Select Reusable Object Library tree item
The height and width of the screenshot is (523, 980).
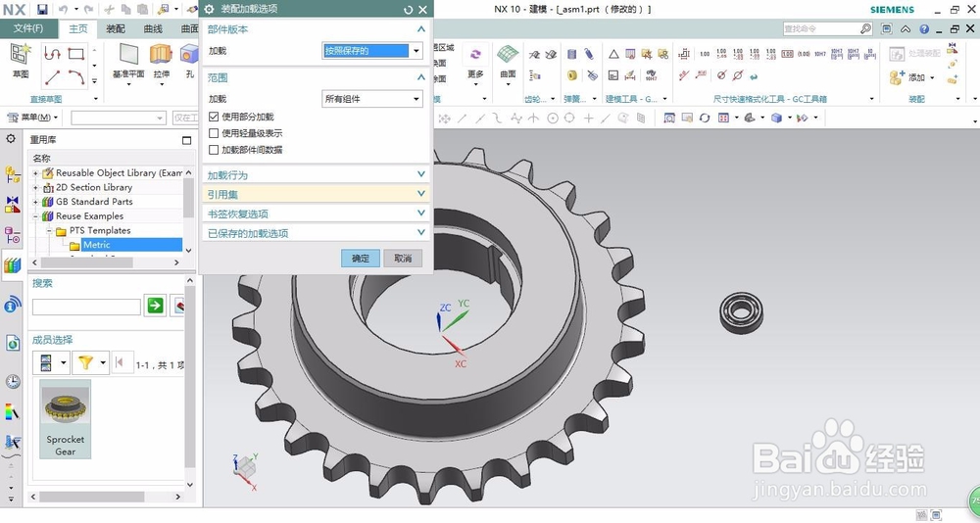(119, 173)
